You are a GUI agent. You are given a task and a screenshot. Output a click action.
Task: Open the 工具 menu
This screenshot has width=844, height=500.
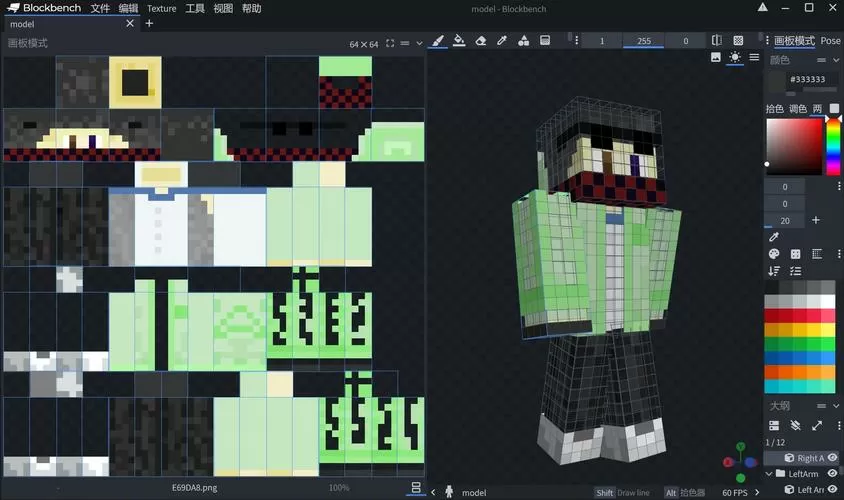(195, 8)
